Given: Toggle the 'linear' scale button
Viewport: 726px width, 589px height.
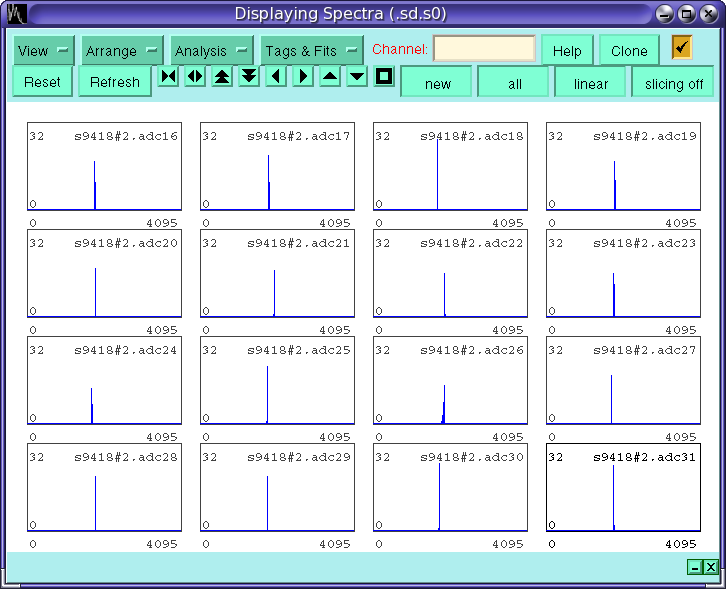Looking at the screenshot, I should (590, 83).
